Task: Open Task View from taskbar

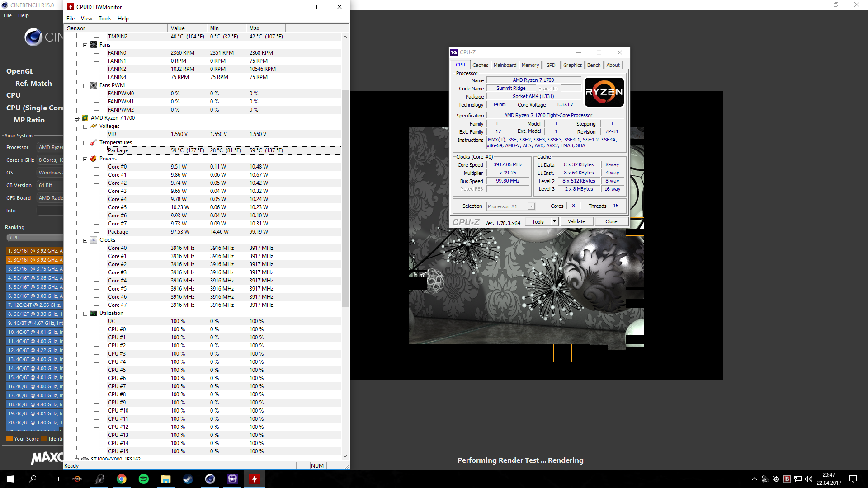Action: point(54,479)
